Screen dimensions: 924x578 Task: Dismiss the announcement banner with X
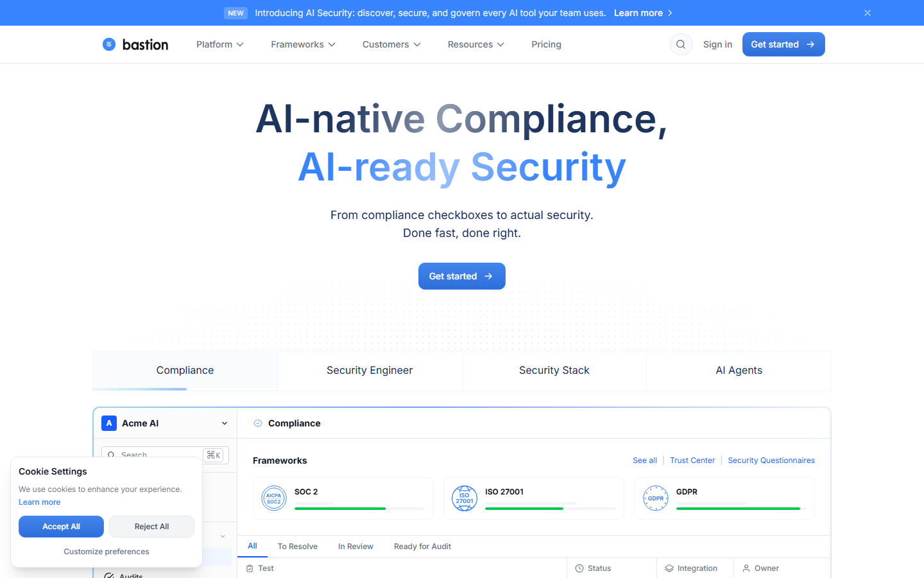coord(867,13)
